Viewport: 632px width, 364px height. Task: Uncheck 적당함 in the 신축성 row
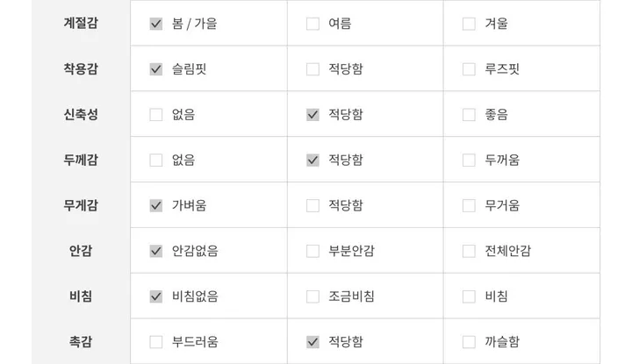312,115
